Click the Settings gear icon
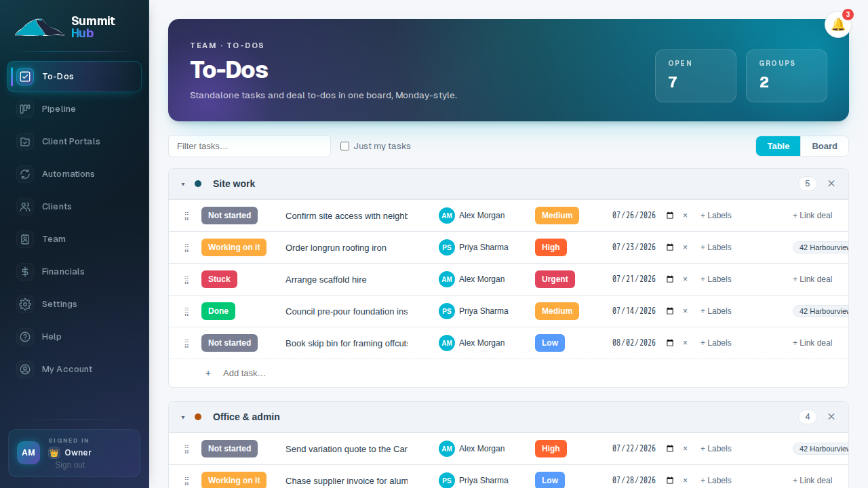868x488 pixels. [25, 304]
